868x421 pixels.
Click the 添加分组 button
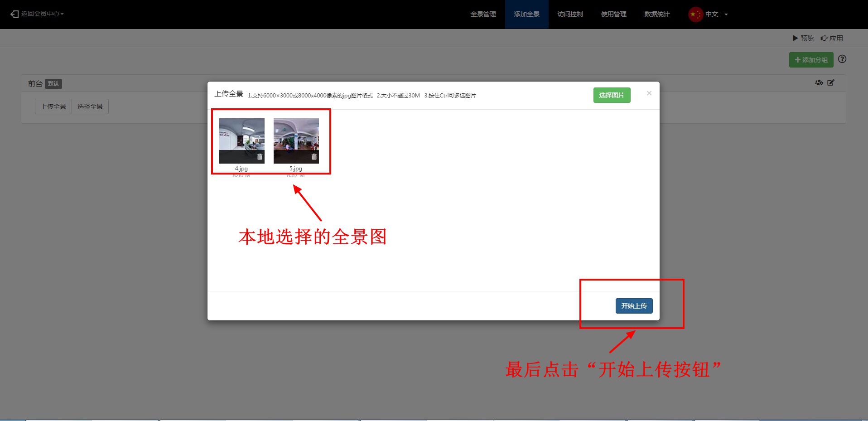(811, 60)
